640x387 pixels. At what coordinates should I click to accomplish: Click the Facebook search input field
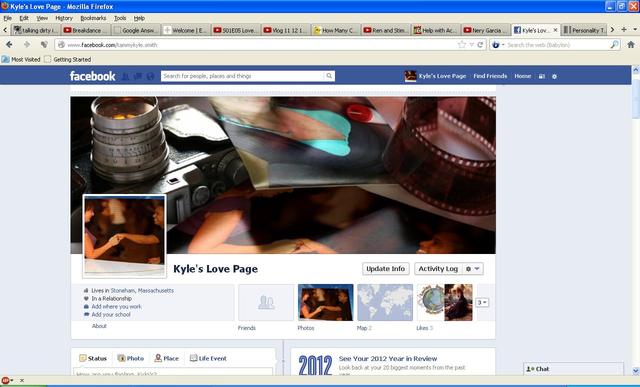[x=243, y=76]
